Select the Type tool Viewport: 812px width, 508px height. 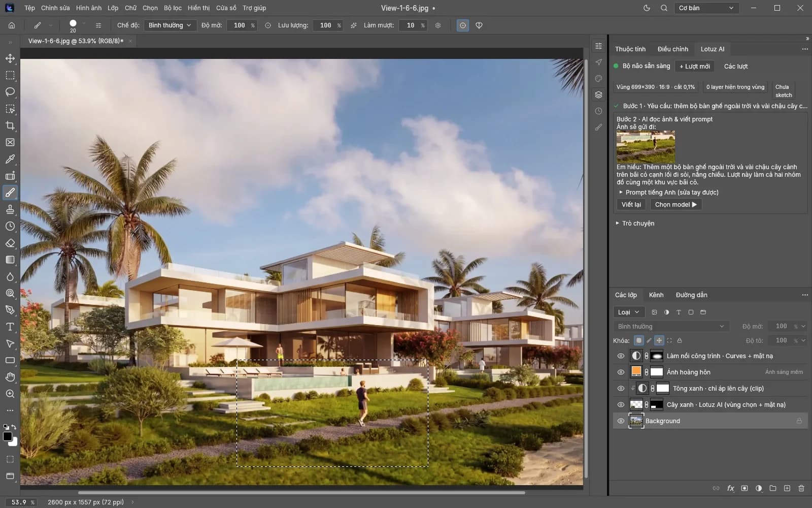click(x=10, y=327)
